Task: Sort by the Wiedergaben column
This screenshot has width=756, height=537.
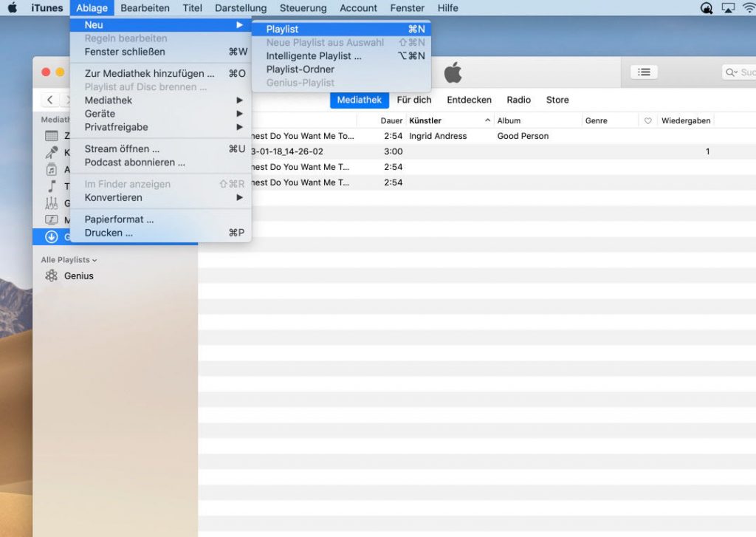Action: pos(686,120)
